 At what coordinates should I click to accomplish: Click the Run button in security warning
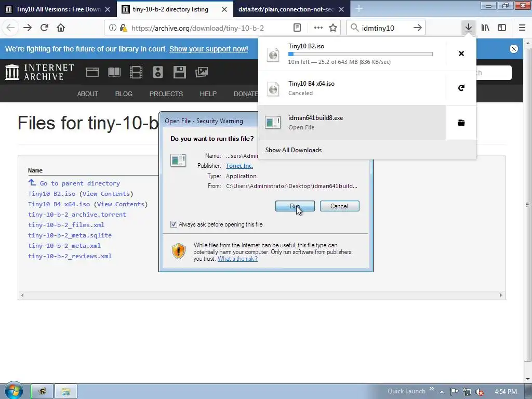[295, 206]
